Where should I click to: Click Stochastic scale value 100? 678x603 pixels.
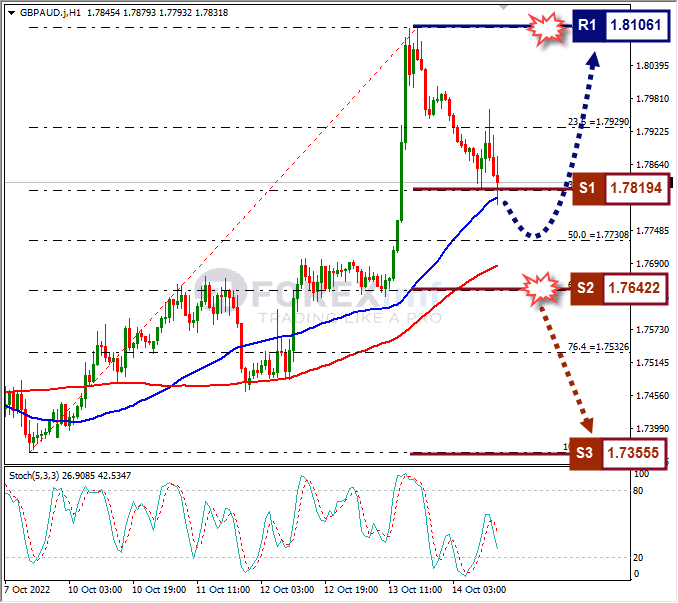641,474
